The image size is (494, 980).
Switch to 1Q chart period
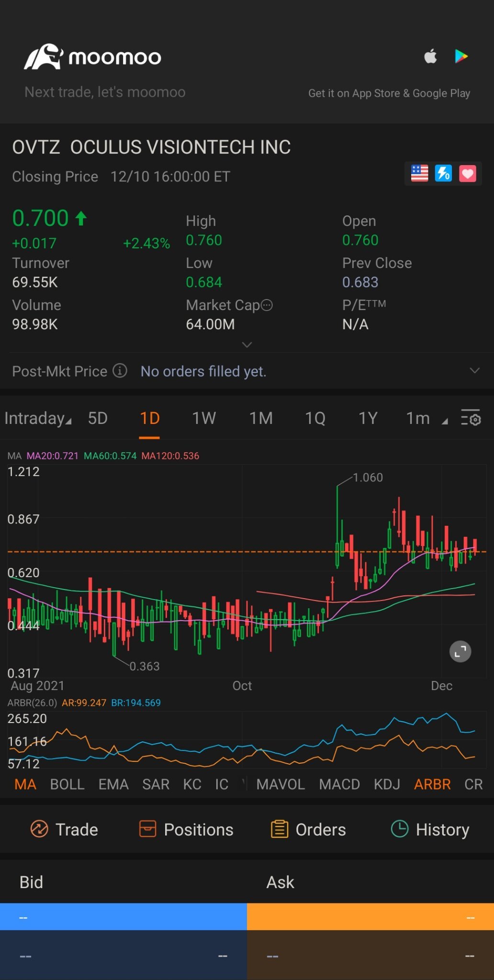315,418
